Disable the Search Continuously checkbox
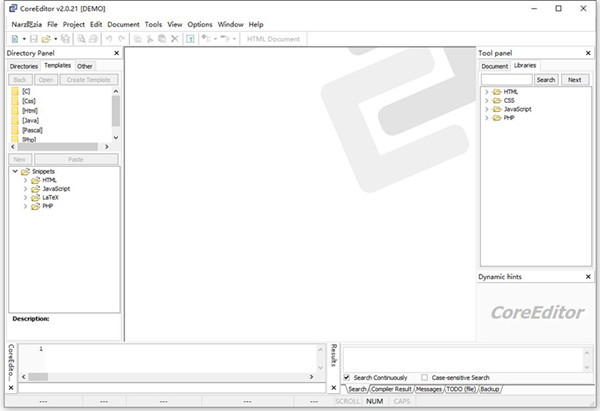This screenshot has width=600, height=411. pos(347,377)
